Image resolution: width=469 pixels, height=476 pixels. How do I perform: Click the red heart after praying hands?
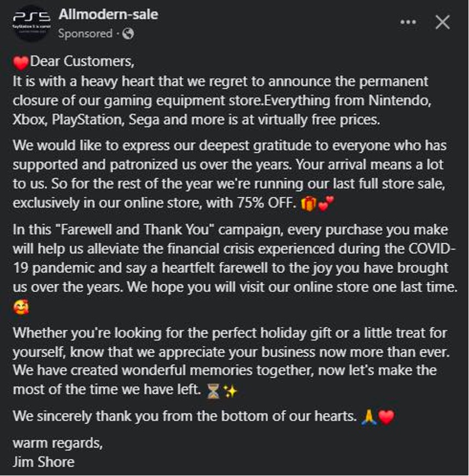pos(386,418)
